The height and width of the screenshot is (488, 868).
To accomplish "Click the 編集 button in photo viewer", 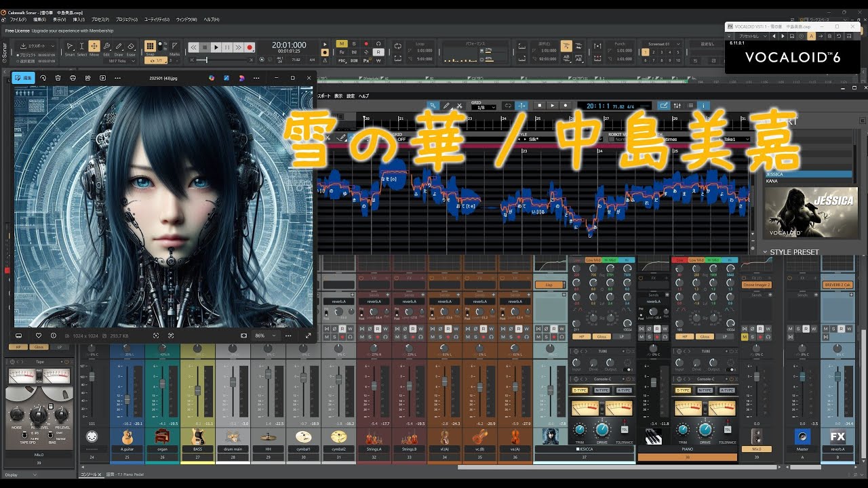I will point(24,78).
